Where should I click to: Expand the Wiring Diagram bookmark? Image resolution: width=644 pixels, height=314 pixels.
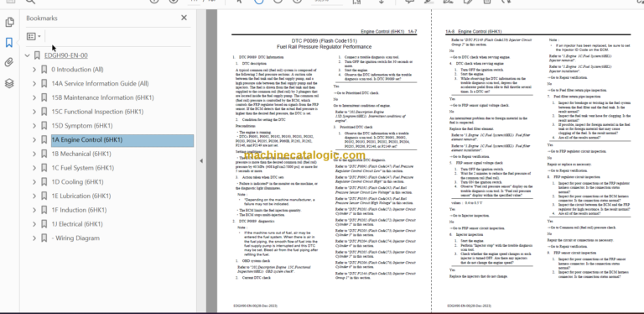(x=34, y=238)
